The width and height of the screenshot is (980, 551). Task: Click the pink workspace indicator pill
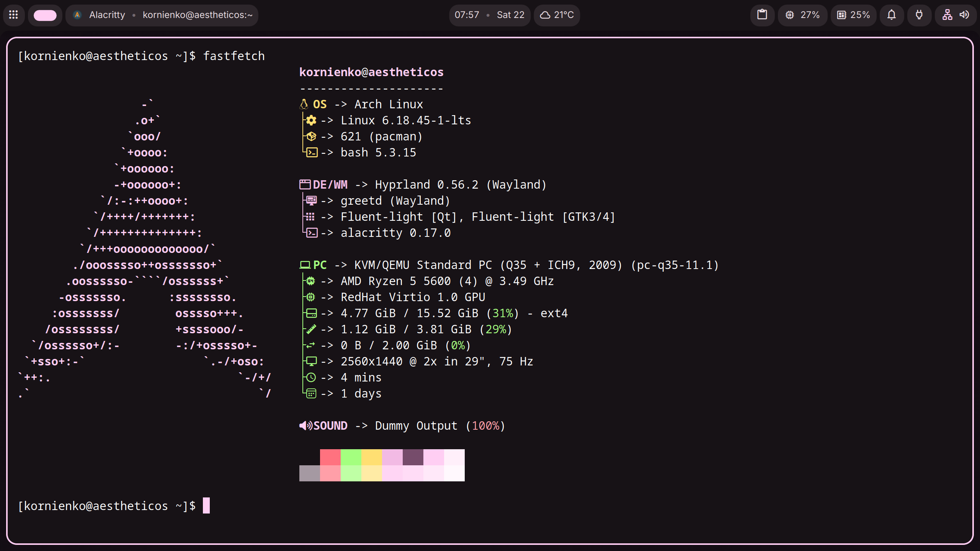point(45,15)
